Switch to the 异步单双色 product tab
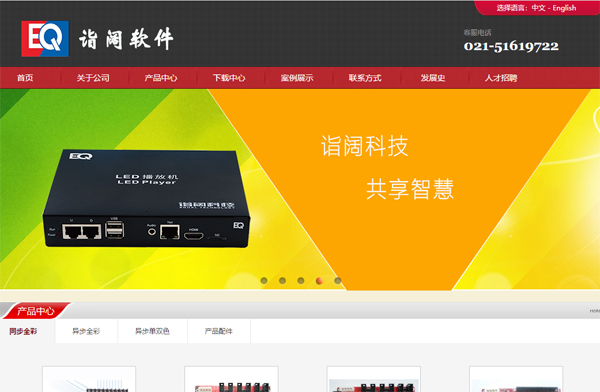This screenshot has height=392, width=600. (x=152, y=331)
